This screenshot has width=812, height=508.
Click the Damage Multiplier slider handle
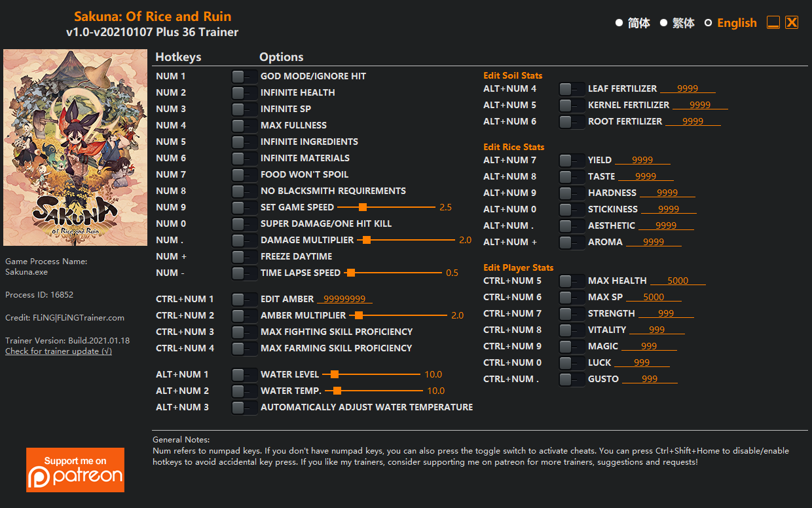click(x=367, y=240)
